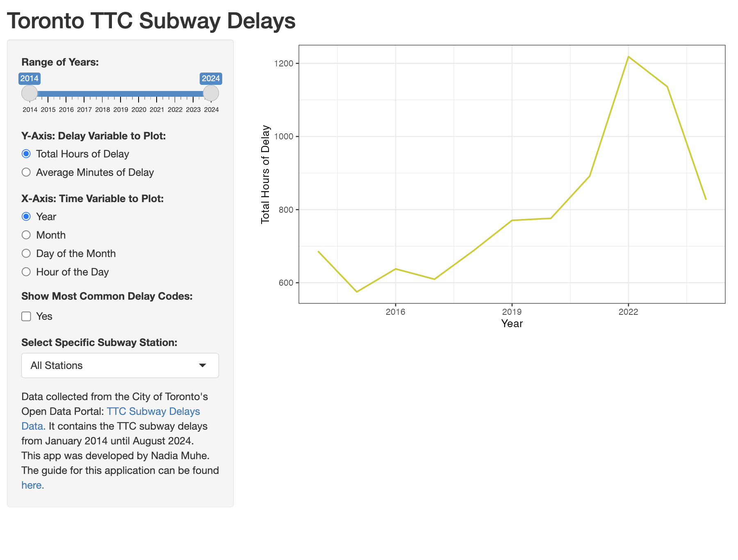
Task: Choose Average Minutes of Delay option
Action: click(x=26, y=172)
